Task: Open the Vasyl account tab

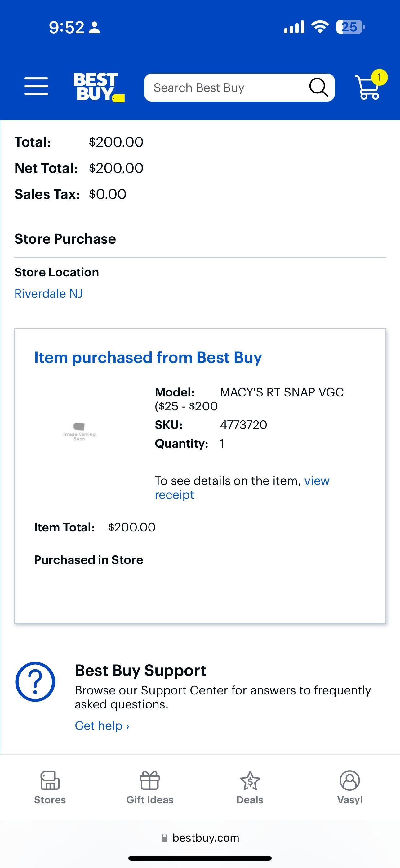Action: 350,788
